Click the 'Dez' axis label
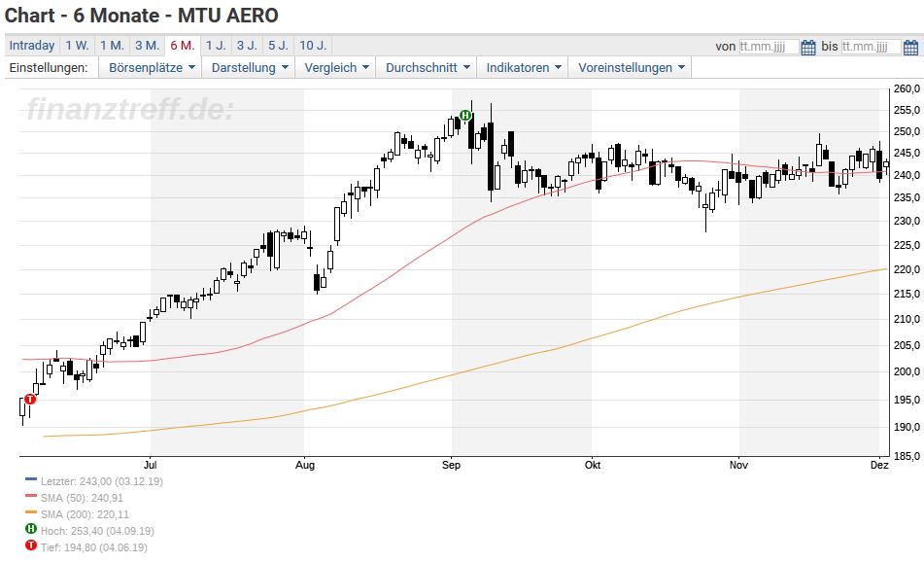 879,466
